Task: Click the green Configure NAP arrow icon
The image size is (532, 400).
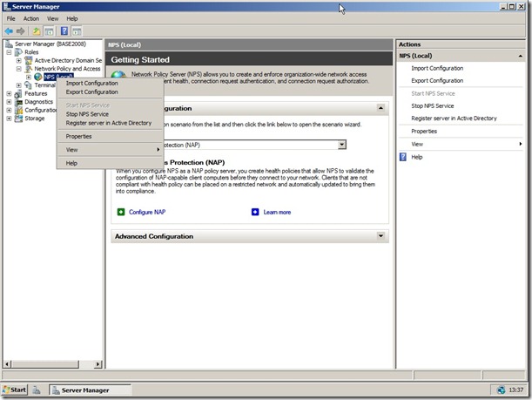Action: (x=121, y=212)
